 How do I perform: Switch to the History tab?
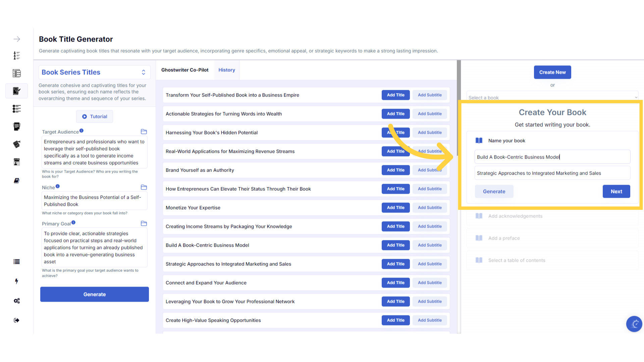click(x=227, y=70)
